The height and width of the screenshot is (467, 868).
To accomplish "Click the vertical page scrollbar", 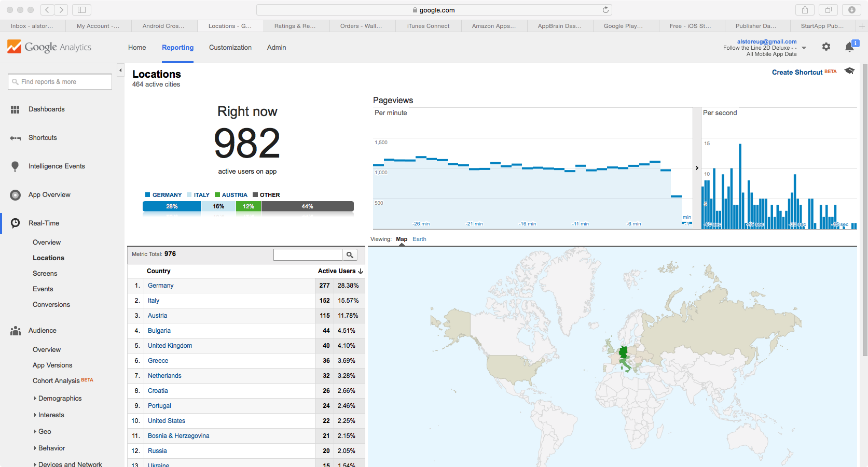I will click(865, 210).
